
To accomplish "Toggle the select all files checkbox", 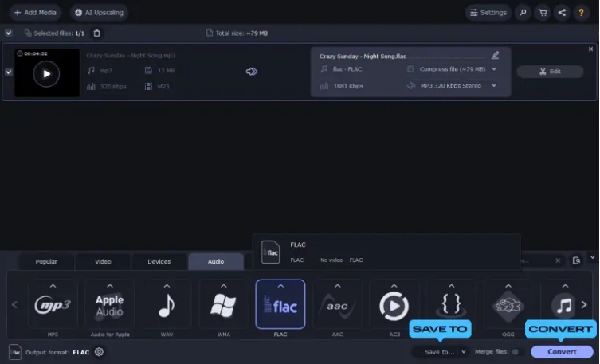I will pos(9,33).
